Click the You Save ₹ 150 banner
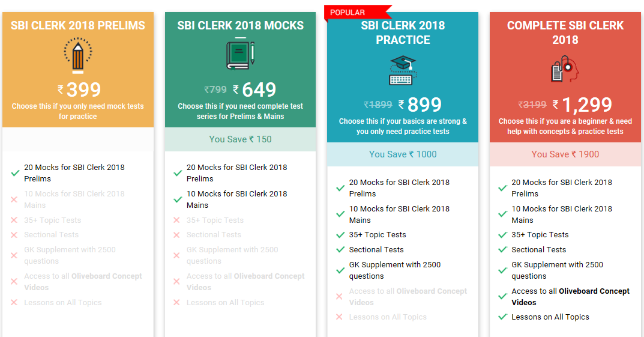This screenshot has width=644, height=337. (x=240, y=139)
